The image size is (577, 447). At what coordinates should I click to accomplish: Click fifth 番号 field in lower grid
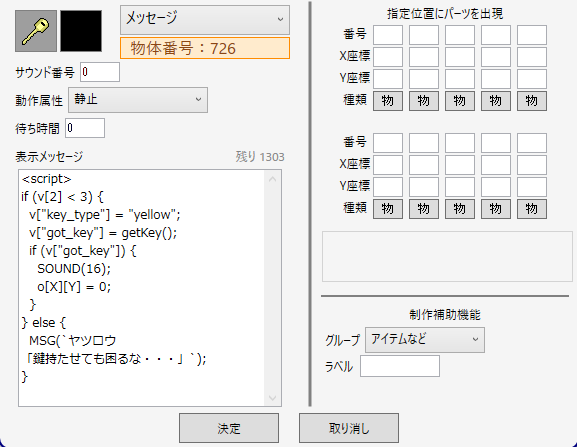(x=532, y=143)
